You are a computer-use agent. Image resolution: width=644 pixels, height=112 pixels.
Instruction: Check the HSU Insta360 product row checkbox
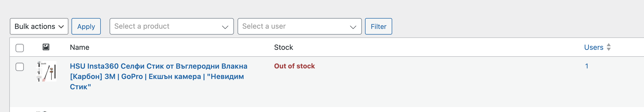click(20, 67)
